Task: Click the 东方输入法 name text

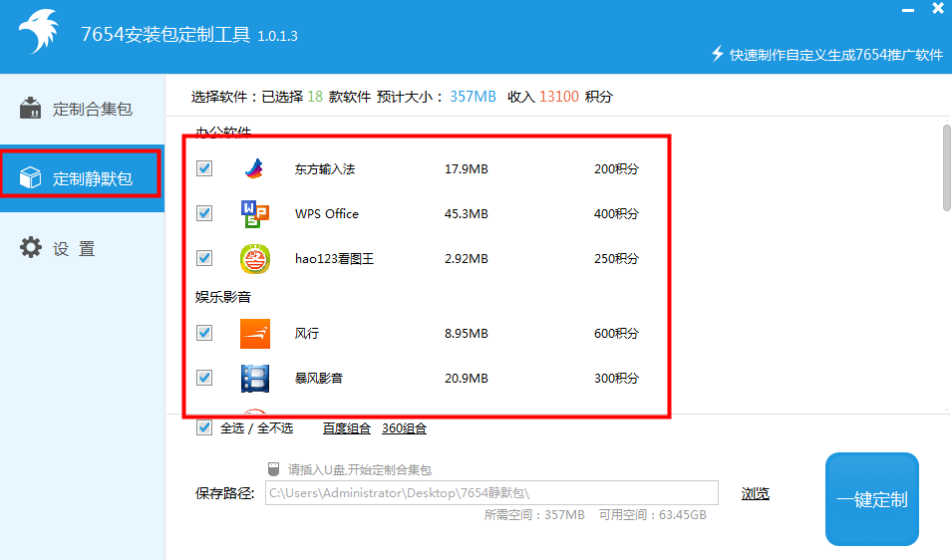Action: tap(325, 169)
